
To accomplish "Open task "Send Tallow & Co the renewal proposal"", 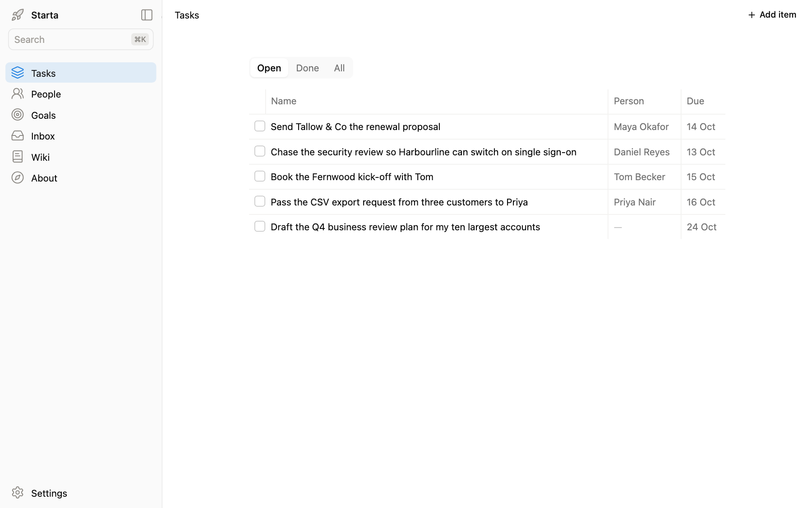I will 355,126.
